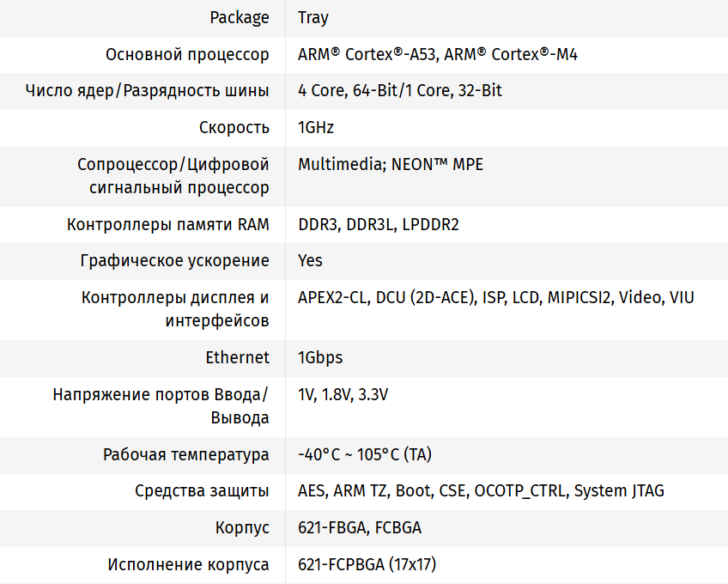Click the "Multimedia; NEON™ MPE" value
The image size is (728, 584).
point(391,164)
